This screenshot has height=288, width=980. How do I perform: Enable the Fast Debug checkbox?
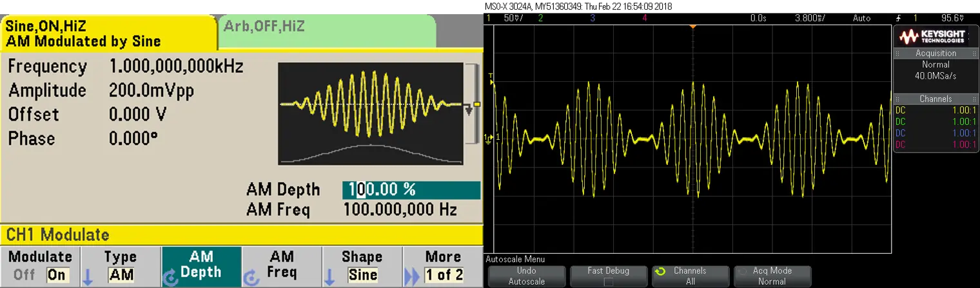609,282
